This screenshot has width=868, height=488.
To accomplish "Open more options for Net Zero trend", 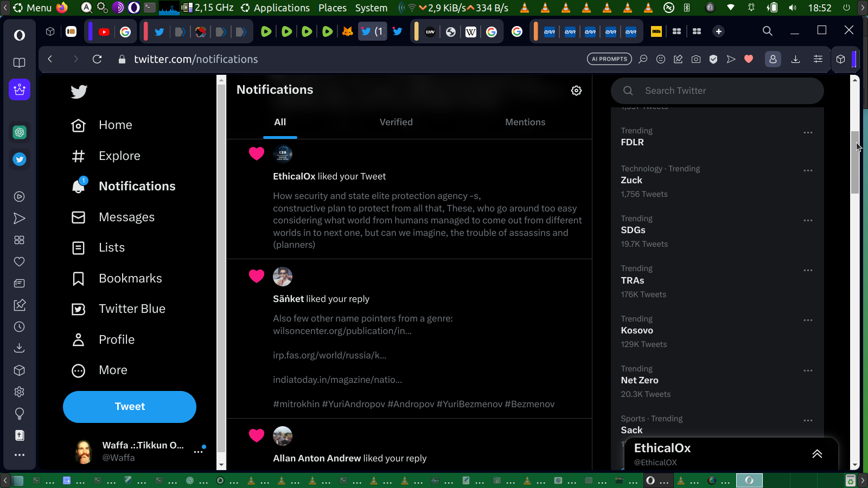I will 808,371.
